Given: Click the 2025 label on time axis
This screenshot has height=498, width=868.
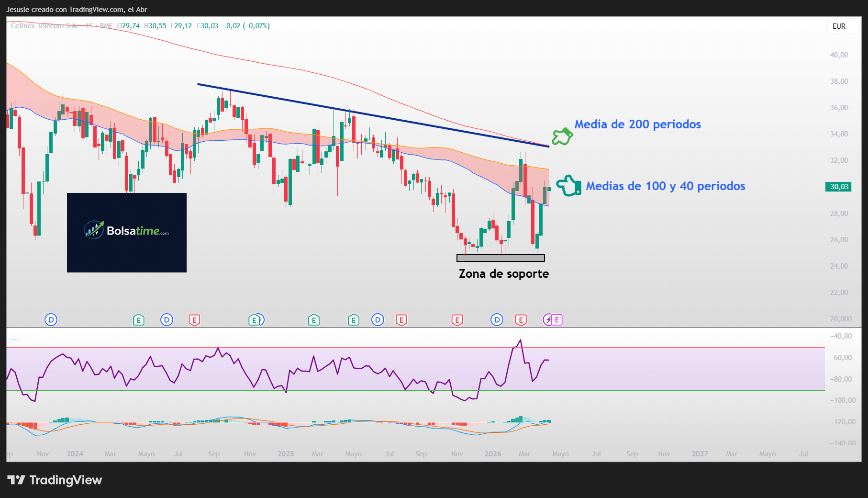Looking at the screenshot, I should pyautogui.click(x=286, y=454).
